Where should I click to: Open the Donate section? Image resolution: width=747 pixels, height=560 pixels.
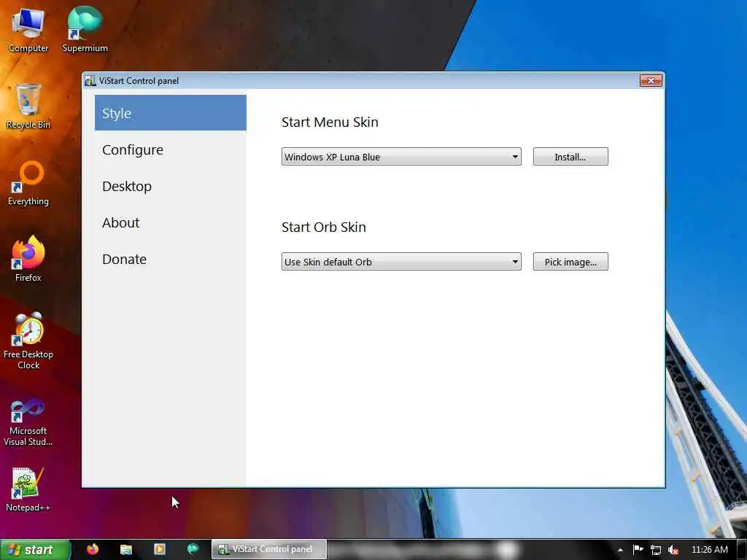pyautogui.click(x=171, y=259)
